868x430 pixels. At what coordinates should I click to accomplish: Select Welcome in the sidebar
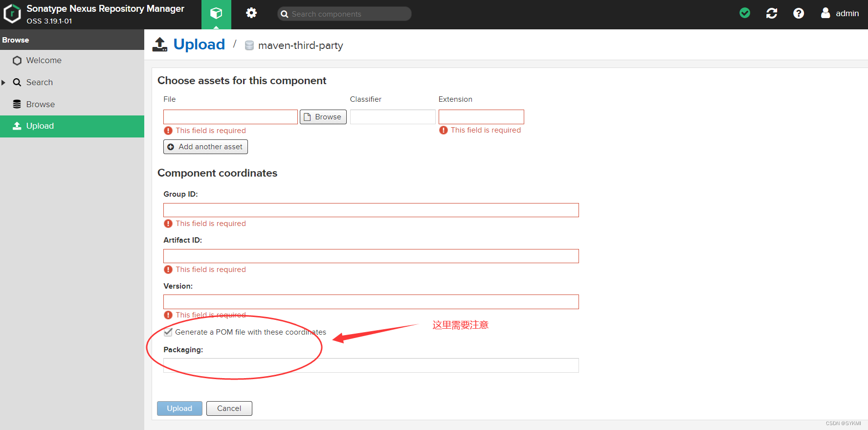coord(72,61)
